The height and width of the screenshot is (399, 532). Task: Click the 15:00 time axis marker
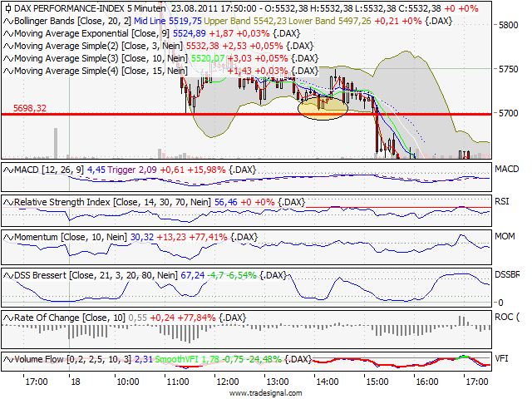point(377,382)
